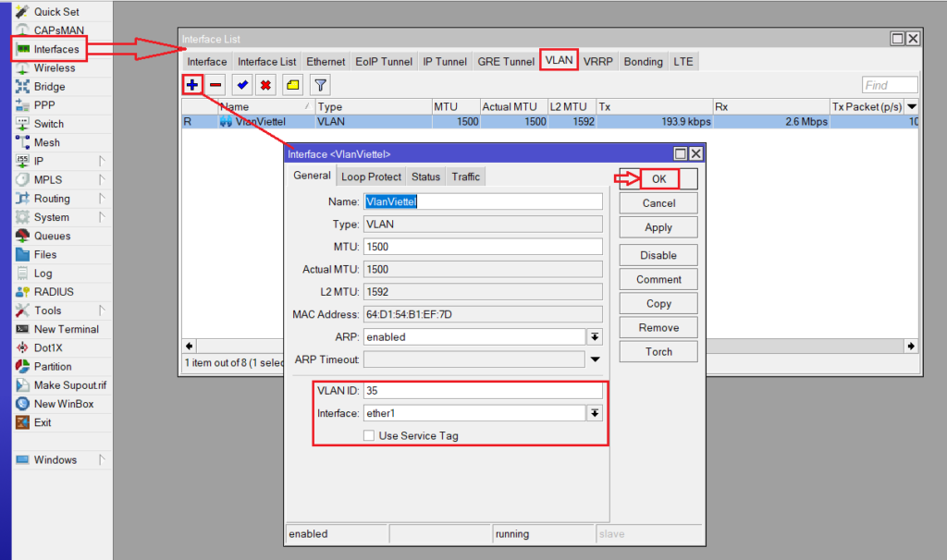Click the VLAN ID input field
This screenshot has height=560, width=947.
[x=482, y=391]
